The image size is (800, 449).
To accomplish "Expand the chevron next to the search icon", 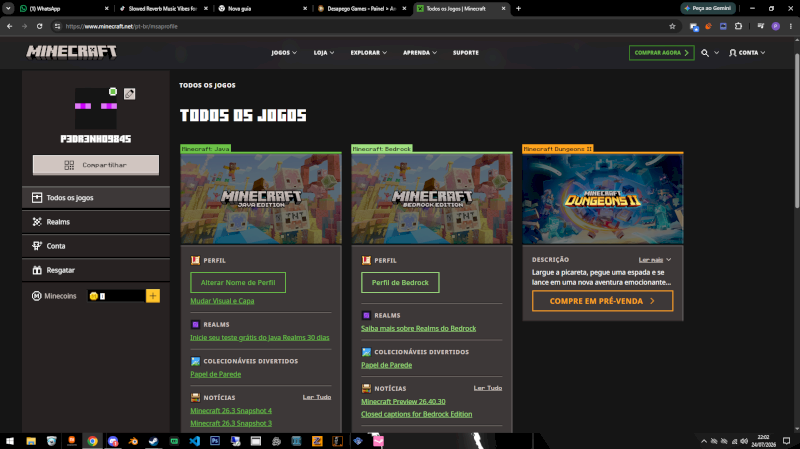I will 716,53.
